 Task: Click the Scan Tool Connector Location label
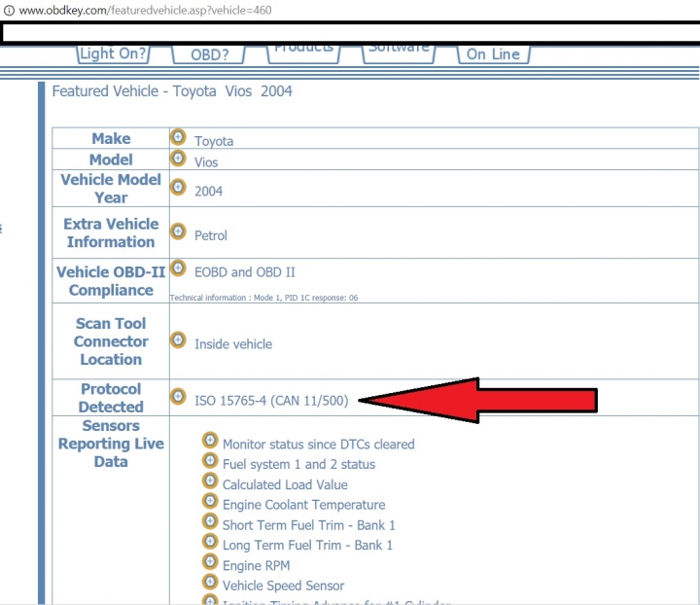pos(111,341)
